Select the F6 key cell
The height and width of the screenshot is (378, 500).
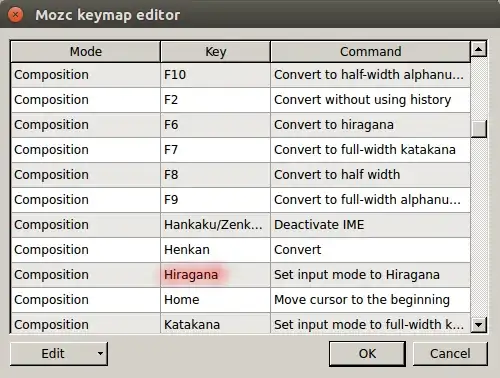coord(216,125)
